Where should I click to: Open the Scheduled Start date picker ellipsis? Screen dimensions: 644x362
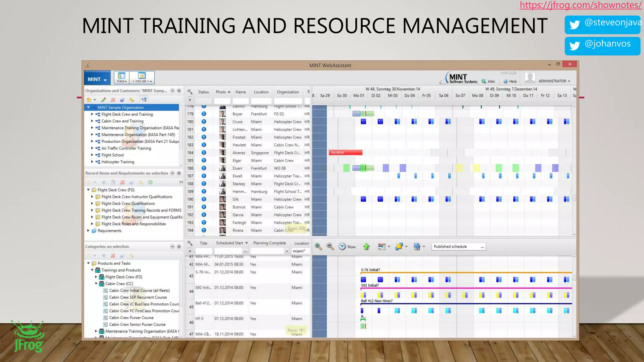pos(245,251)
